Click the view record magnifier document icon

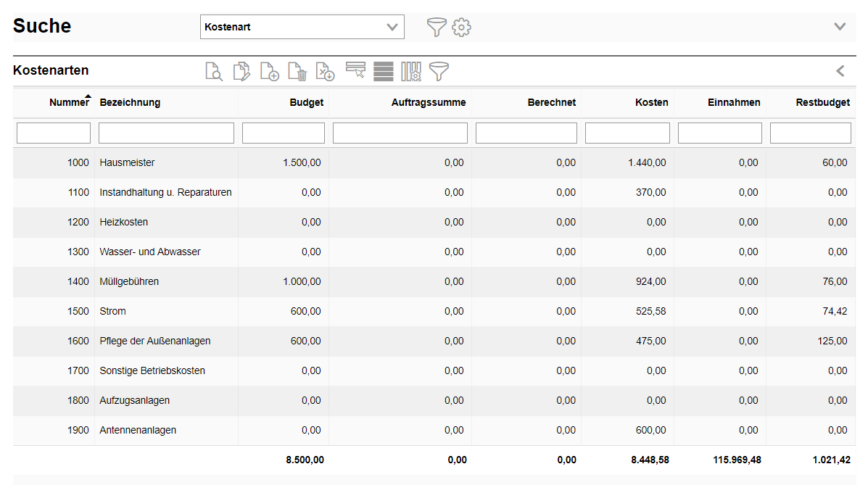[x=213, y=71]
